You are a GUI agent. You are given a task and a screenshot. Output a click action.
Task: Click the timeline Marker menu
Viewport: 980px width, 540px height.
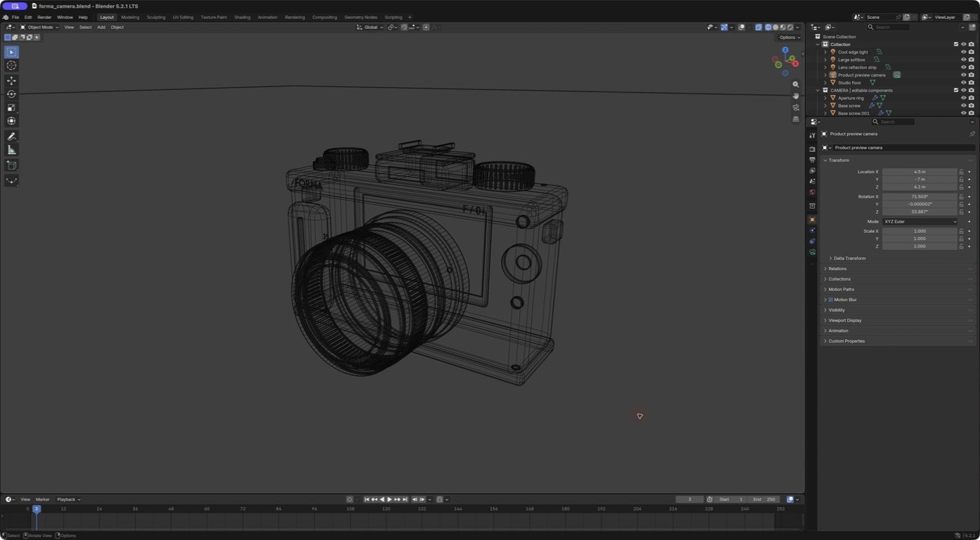[x=43, y=499]
